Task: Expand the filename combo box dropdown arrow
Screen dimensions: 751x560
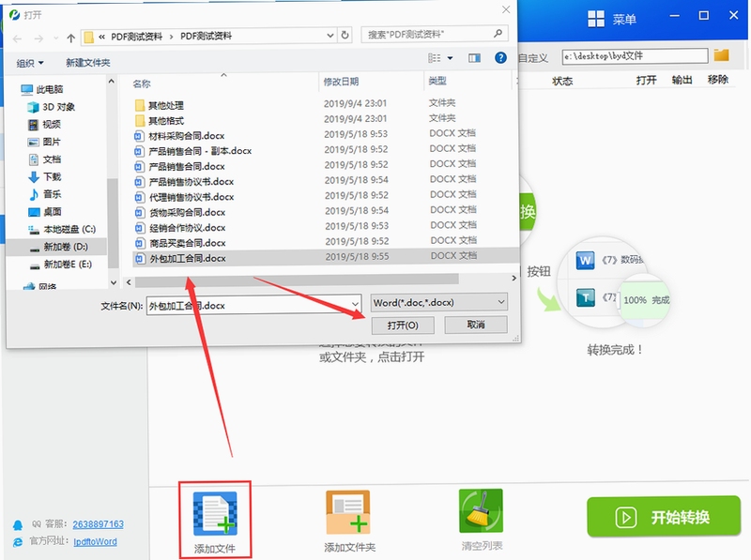Action: 355,305
